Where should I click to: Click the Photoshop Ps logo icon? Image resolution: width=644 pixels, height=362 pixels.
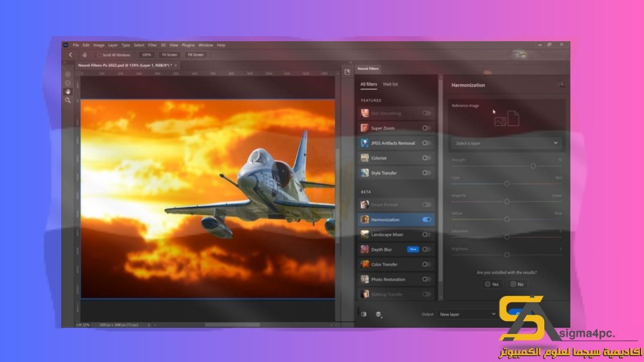pyautogui.click(x=65, y=45)
